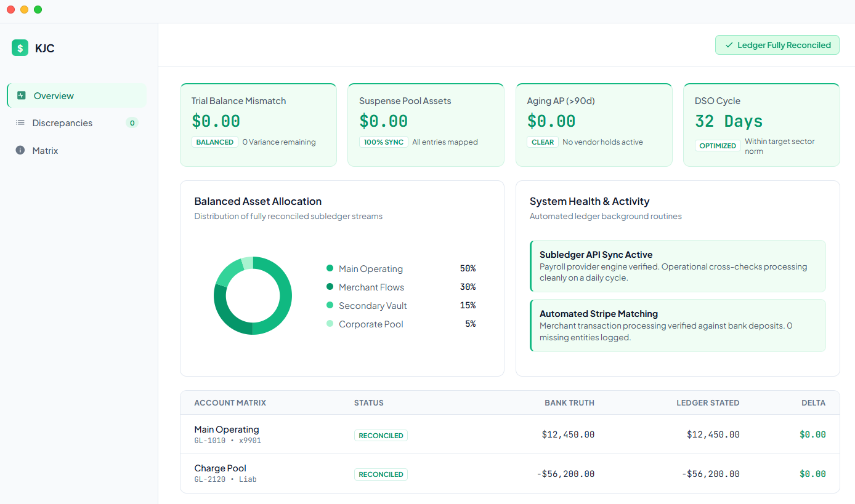Image resolution: width=855 pixels, height=504 pixels.
Task: Click the 'No vendor holds active' text
Action: [x=602, y=142]
